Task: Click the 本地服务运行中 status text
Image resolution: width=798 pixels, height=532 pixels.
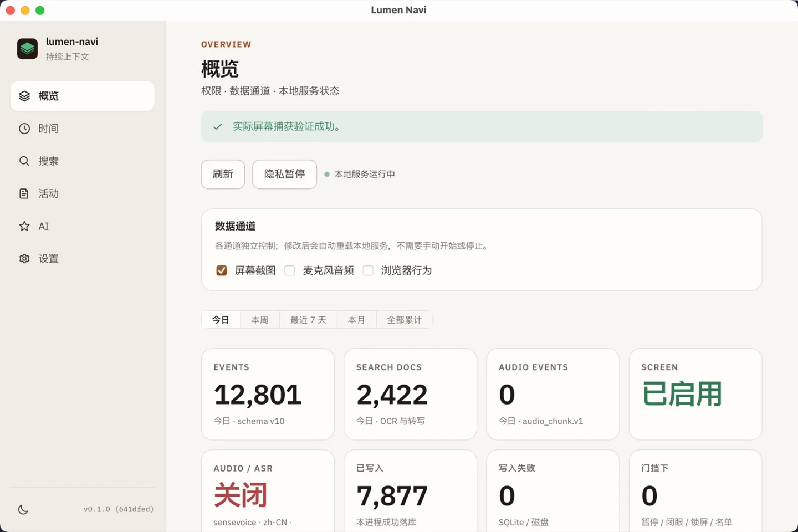Action: pyautogui.click(x=365, y=174)
